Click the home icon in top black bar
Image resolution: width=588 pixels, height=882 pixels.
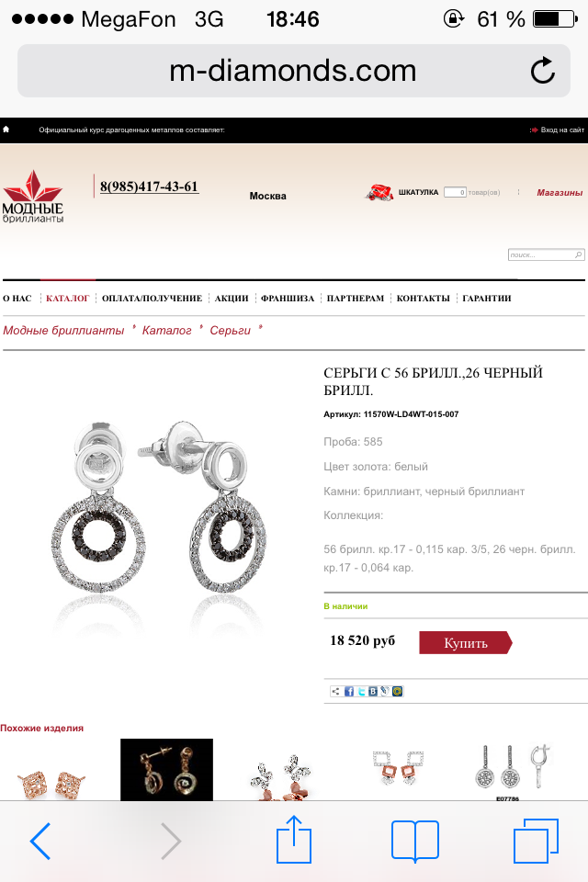(x=6, y=130)
